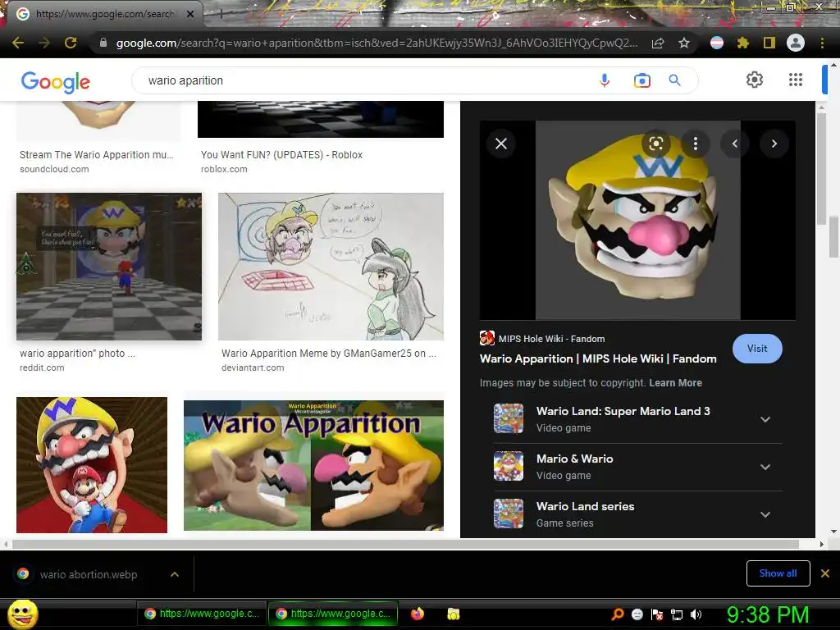The height and width of the screenshot is (630, 840).
Task: Open Wario Apparition MIPS Hole Wiki title link
Action: click(x=598, y=358)
